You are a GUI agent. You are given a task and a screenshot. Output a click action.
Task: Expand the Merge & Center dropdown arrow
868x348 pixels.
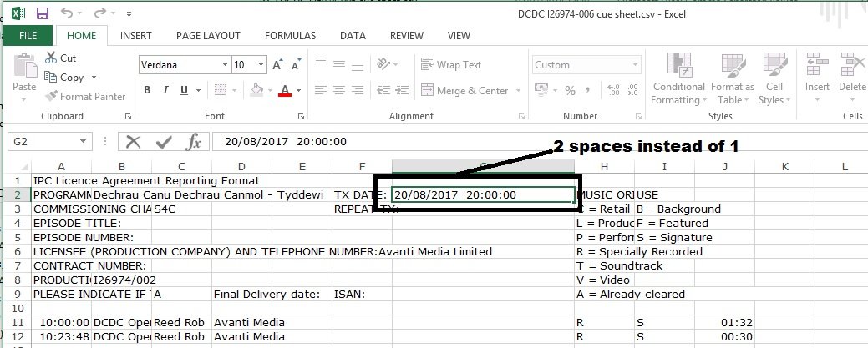pyautogui.click(x=518, y=90)
